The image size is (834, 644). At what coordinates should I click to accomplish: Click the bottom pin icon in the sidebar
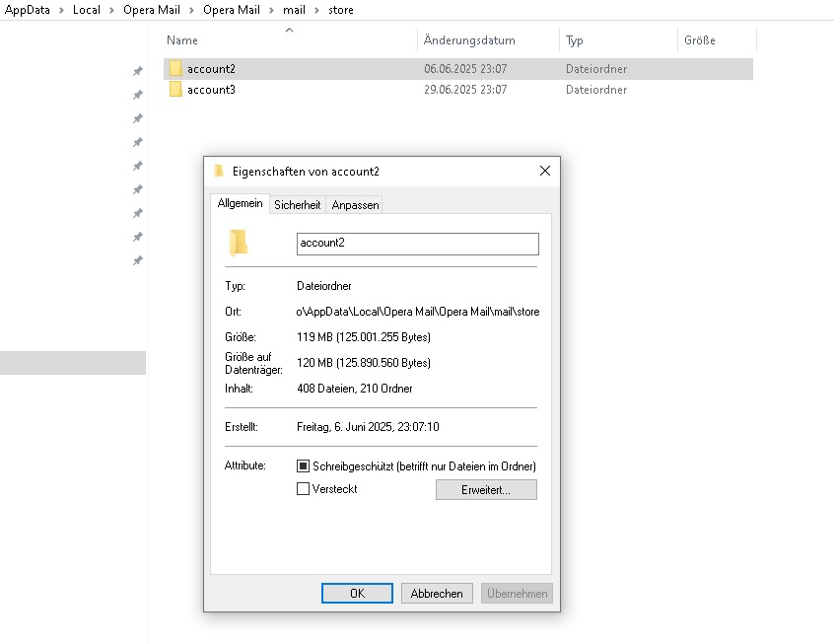pyautogui.click(x=138, y=260)
